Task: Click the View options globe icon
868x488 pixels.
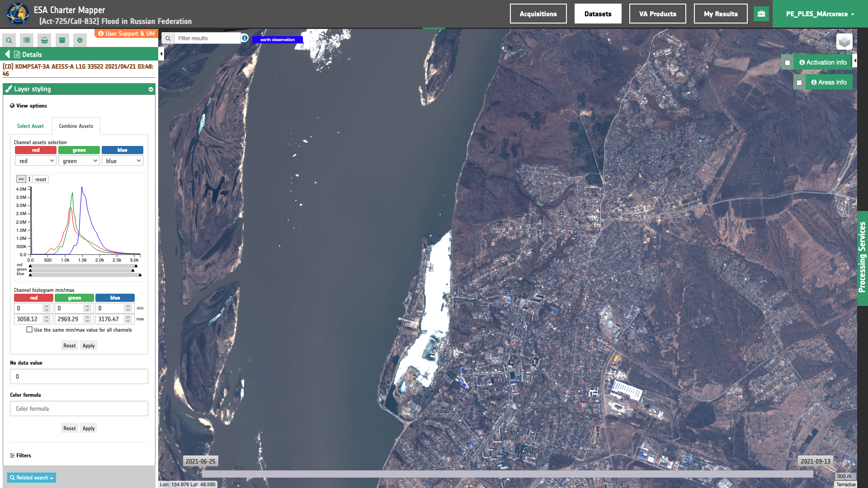Action: (x=12, y=106)
